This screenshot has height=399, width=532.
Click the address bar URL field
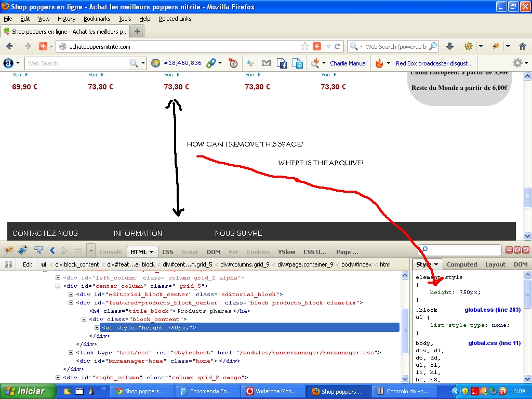click(183, 46)
